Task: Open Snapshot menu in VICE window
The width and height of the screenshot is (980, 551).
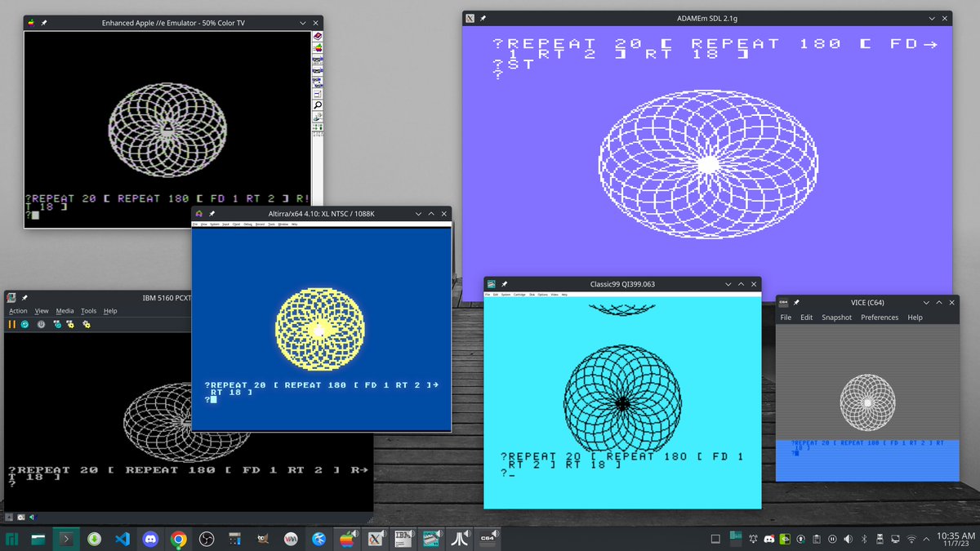Action: click(836, 318)
